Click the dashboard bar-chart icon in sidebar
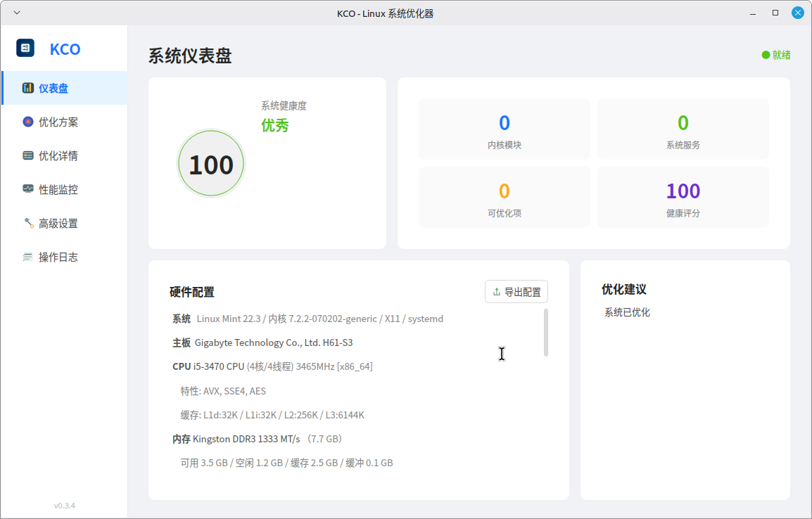Screen dimensions: 812x519 (x=28, y=88)
